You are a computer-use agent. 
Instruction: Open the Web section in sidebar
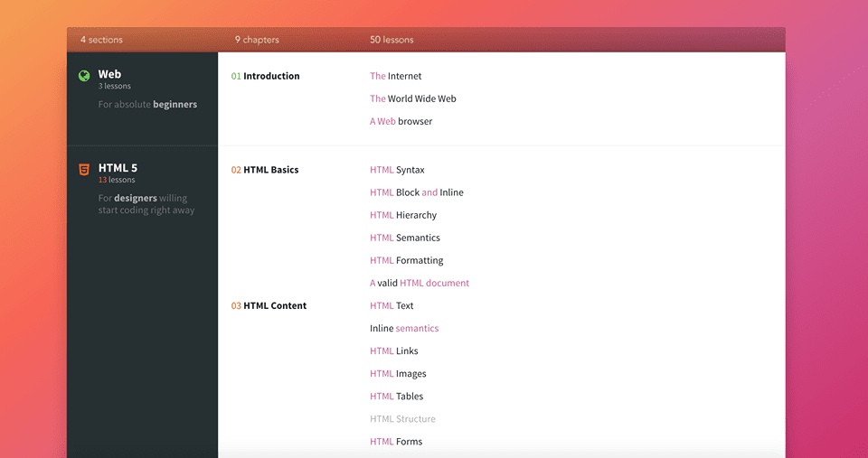(x=109, y=75)
